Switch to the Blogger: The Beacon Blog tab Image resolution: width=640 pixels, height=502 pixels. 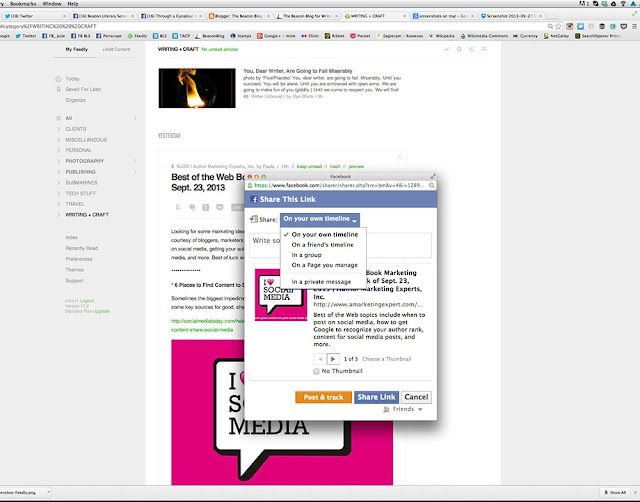[239, 16]
